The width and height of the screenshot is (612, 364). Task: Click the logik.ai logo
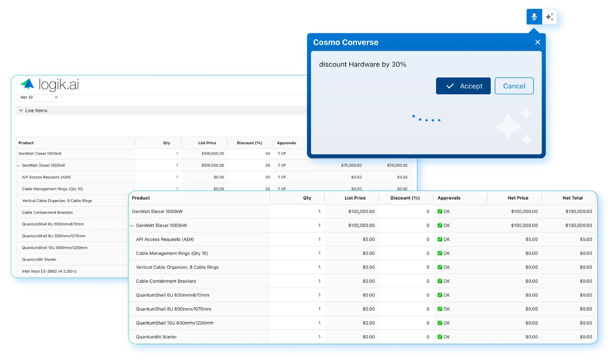(50, 84)
